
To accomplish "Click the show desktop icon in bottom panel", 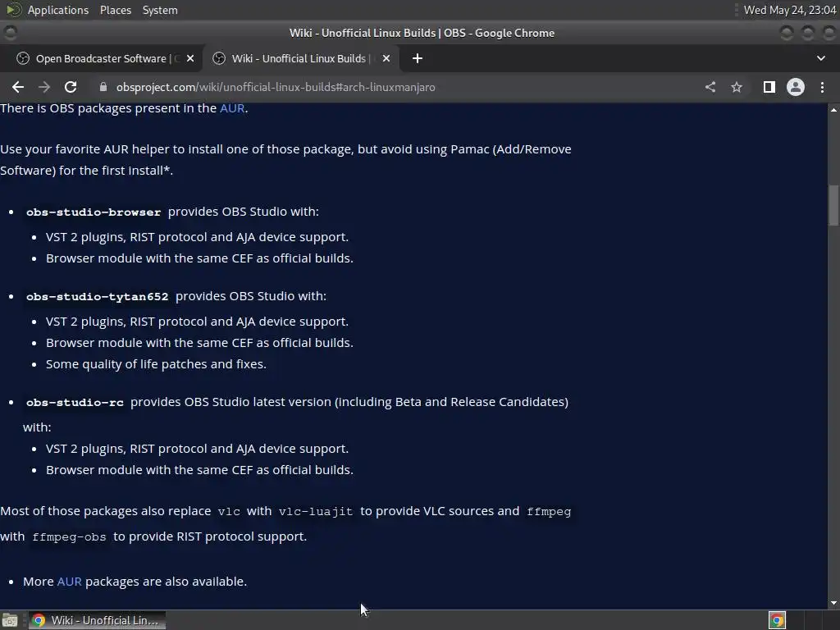I will [x=10, y=620].
